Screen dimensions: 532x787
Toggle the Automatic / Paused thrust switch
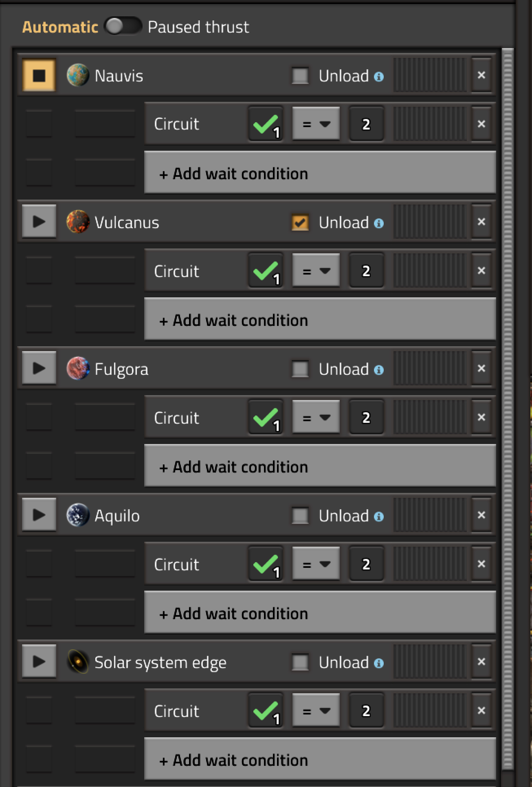(x=123, y=26)
